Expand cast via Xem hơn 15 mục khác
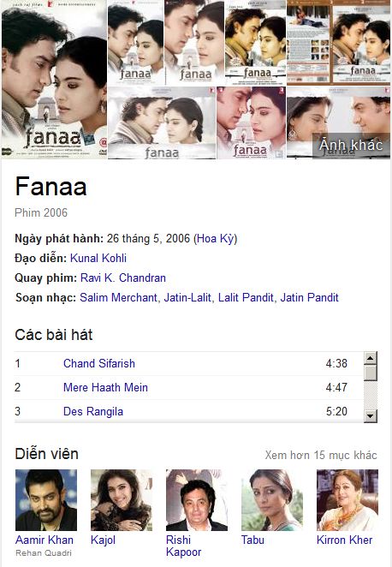392x567 pixels. [321, 456]
